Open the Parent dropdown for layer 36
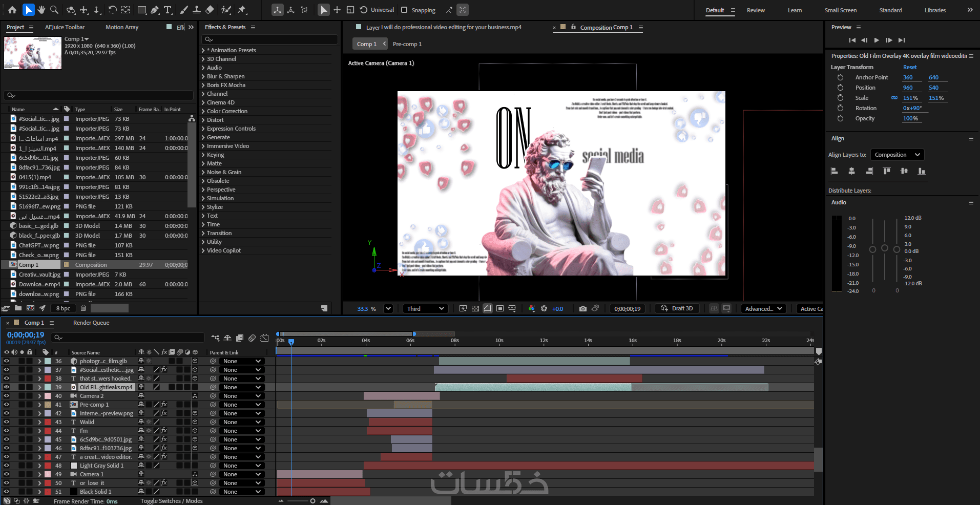The height and width of the screenshot is (505, 980). click(242, 361)
